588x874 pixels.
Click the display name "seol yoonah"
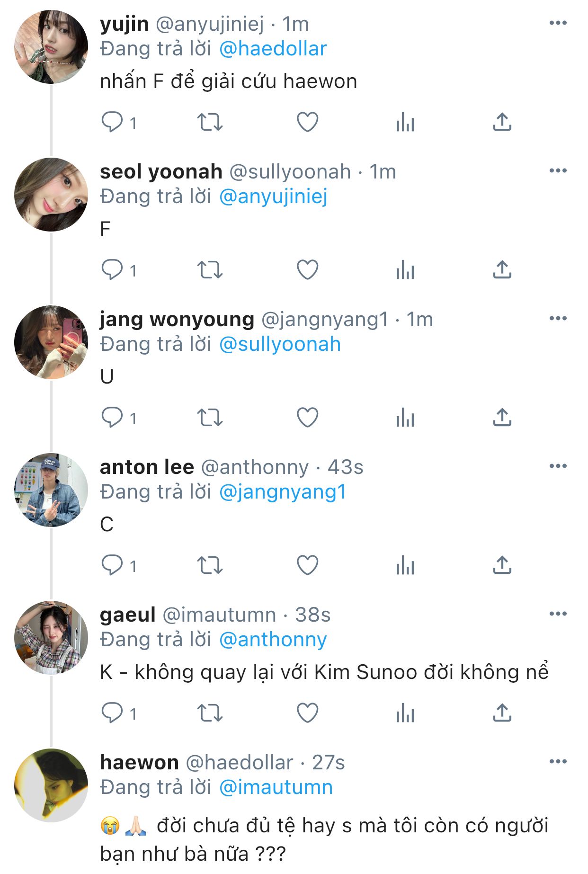coord(161,172)
